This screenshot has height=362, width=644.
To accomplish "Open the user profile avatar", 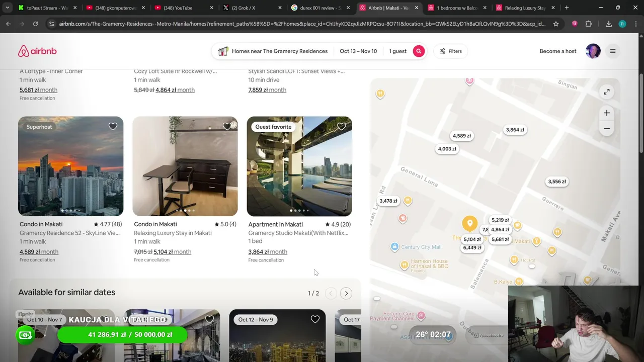I will tap(593, 51).
